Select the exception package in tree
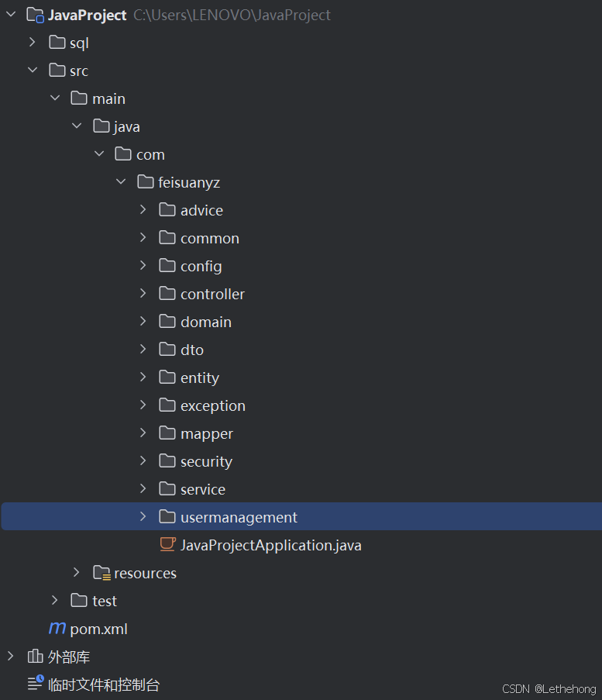Viewport: 602px width, 700px height. point(212,405)
